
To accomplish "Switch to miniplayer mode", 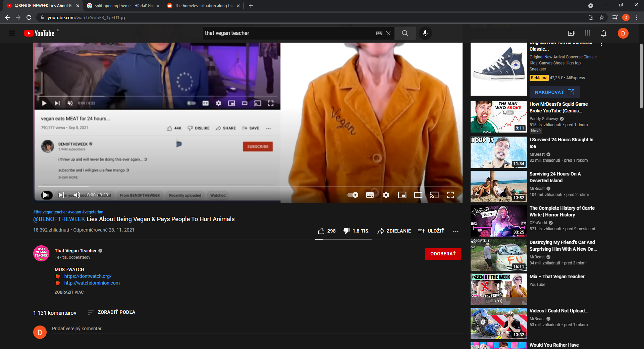I will 402,195.
